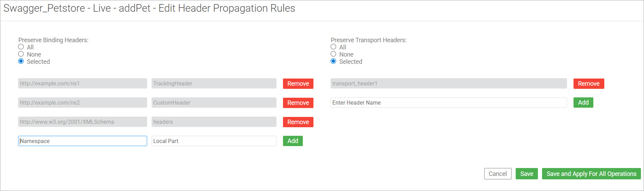Remove the XMLSchema headers row
The image size is (644, 191).
pyautogui.click(x=298, y=122)
